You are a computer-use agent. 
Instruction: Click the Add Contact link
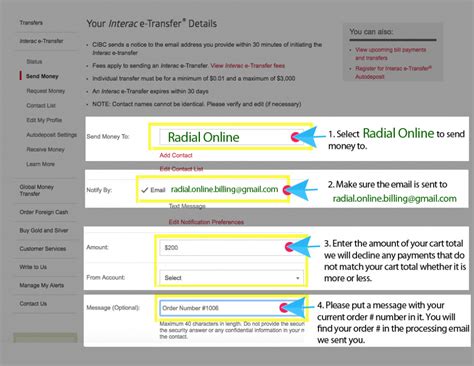pyautogui.click(x=176, y=155)
